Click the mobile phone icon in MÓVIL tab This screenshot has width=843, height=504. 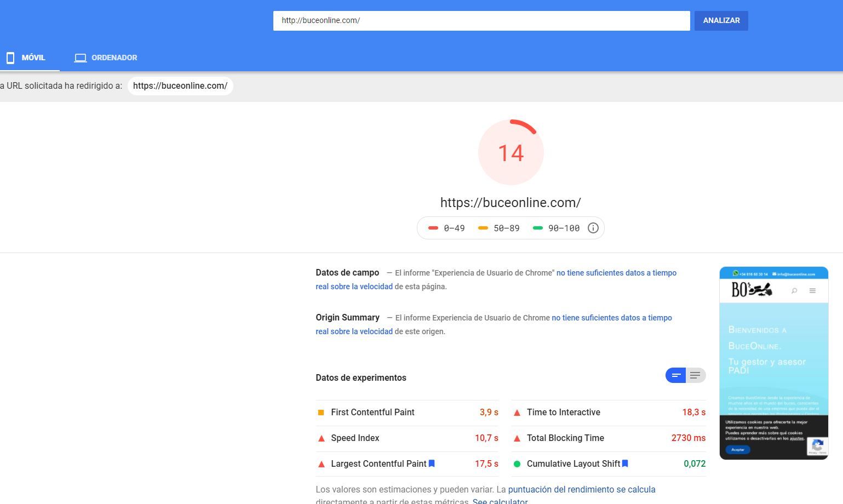point(10,58)
